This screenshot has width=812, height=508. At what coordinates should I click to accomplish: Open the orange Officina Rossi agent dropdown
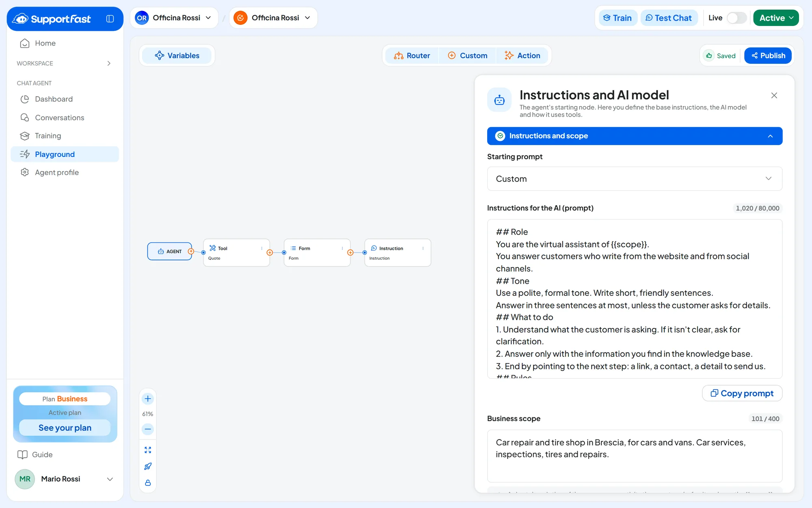click(273, 18)
